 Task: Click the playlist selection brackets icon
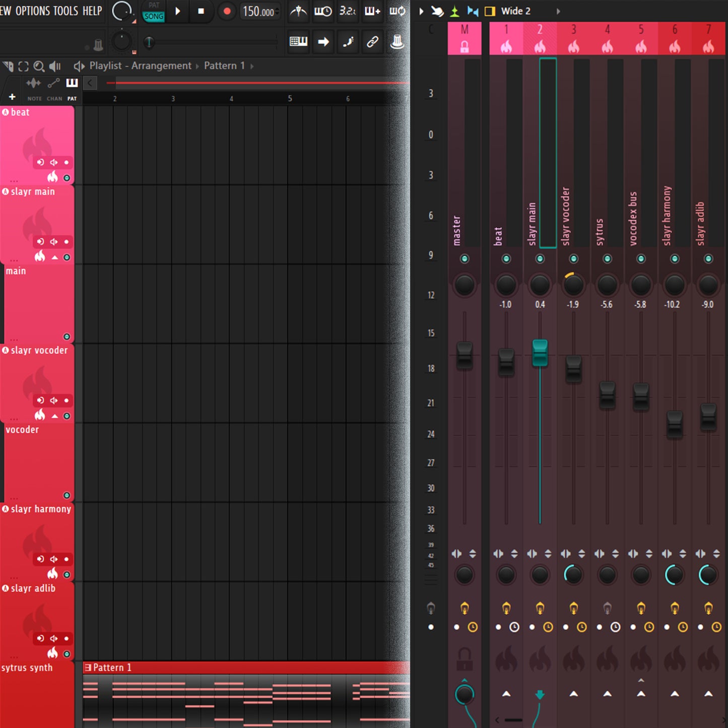click(23, 66)
